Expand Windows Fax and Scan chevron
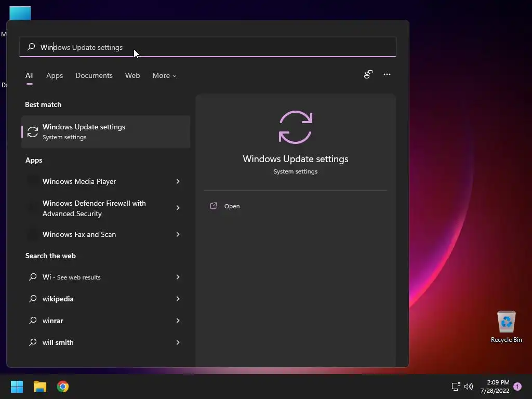The width and height of the screenshot is (532, 399). (178, 234)
